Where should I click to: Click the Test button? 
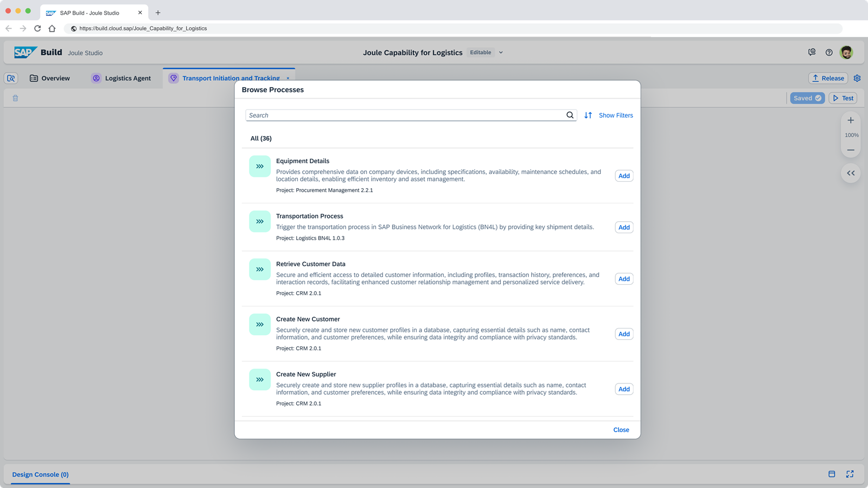[843, 98]
